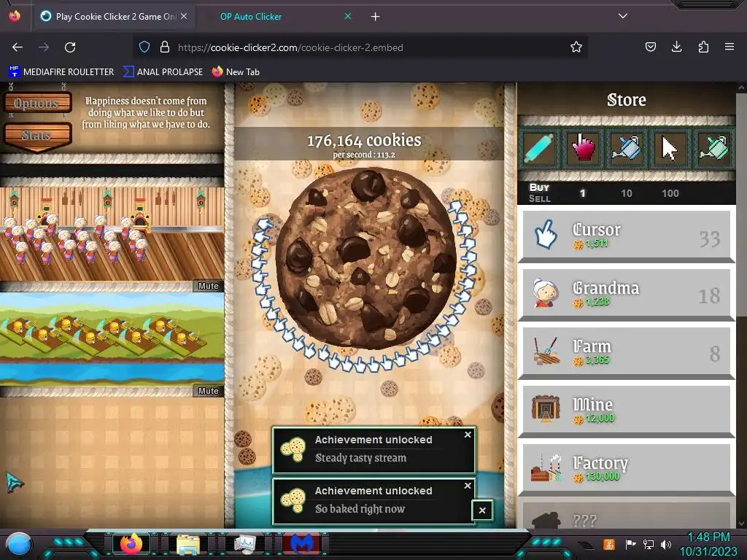747x560 pixels.
Task: Open the monitor app on taskbar
Action: coord(245,544)
